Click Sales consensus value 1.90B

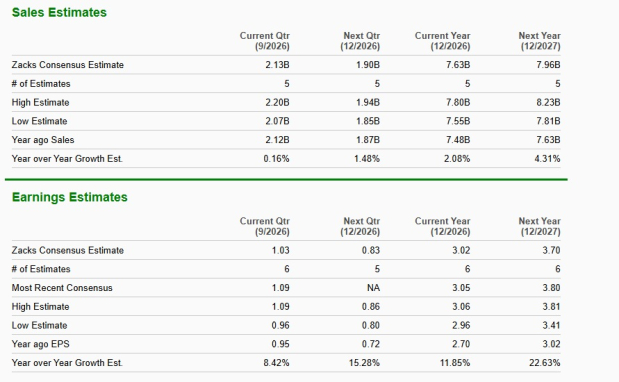click(368, 65)
